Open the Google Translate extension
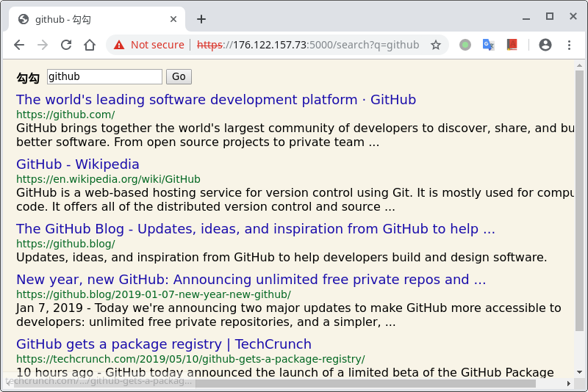Viewport: 588px width, 392px height. tap(488, 45)
